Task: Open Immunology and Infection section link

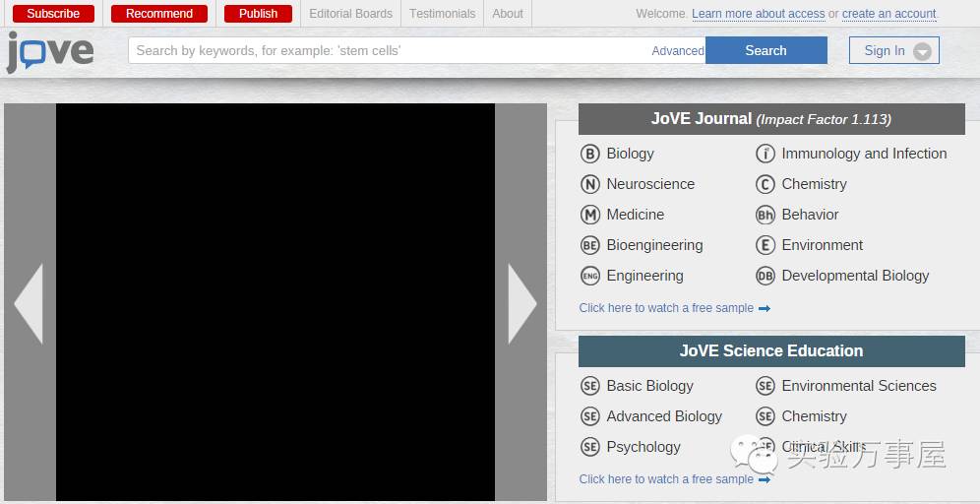Action: pyautogui.click(x=864, y=154)
